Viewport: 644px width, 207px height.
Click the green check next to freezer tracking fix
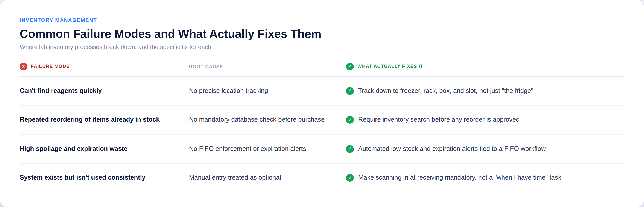350,91
